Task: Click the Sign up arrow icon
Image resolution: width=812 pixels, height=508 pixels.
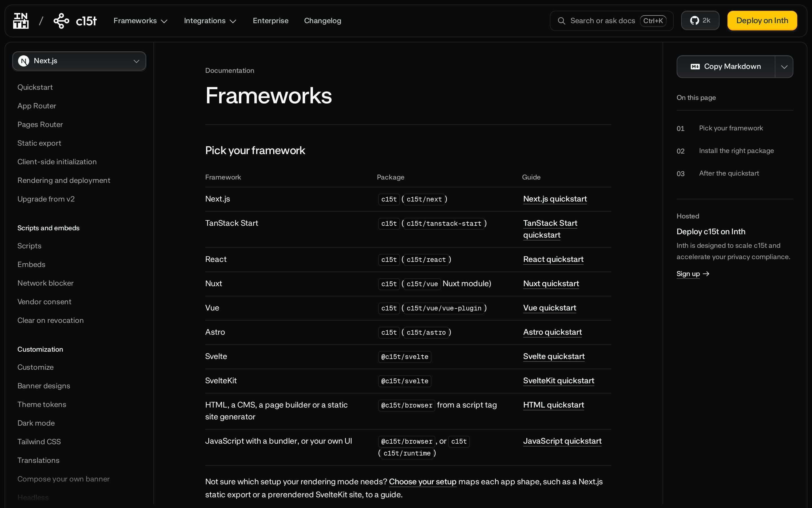Action: tap(706, 274)
